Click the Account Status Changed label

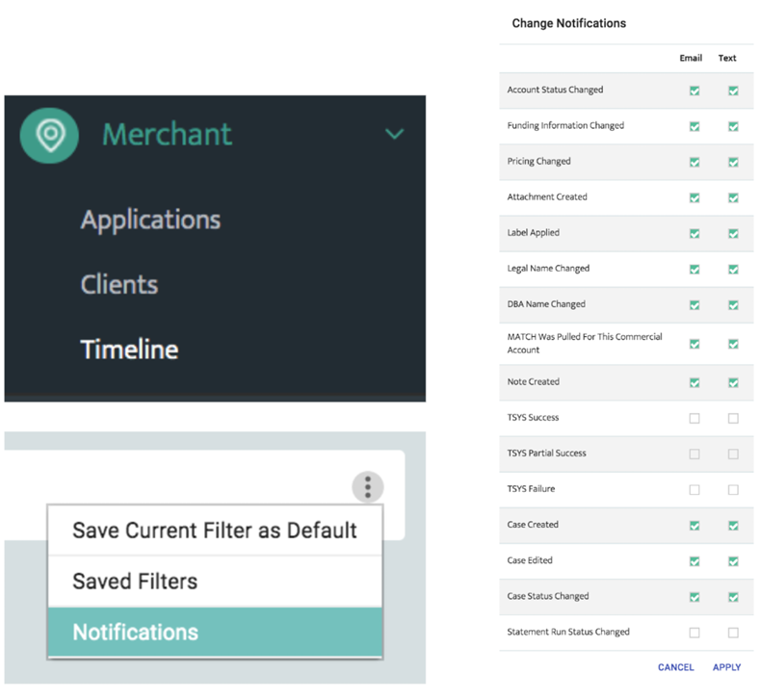pyautogui.click(x=555, y=90)
